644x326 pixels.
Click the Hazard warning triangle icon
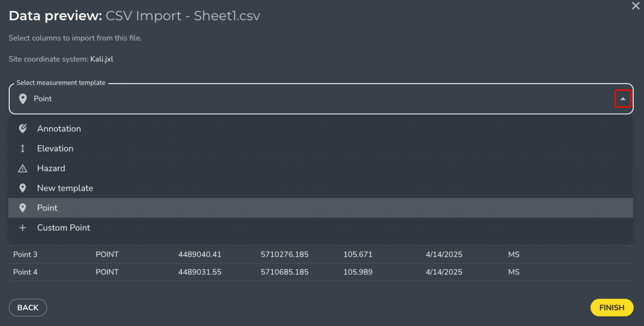[23, 169]
